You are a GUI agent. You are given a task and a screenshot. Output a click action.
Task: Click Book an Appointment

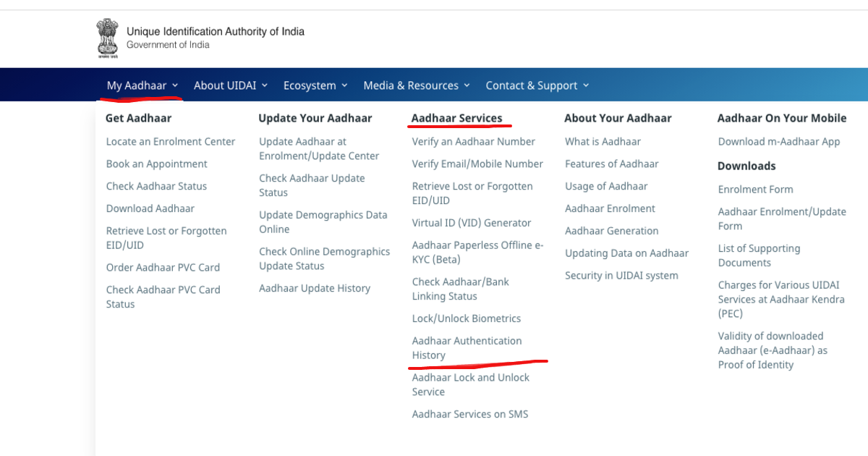pyautogui.click(x=156, y=164)
